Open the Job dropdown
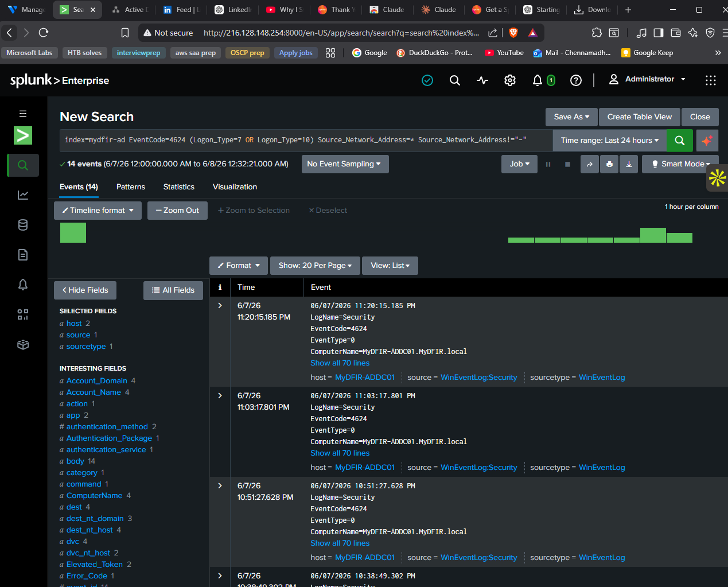728x587 pixels. click(x=520, y=164)
